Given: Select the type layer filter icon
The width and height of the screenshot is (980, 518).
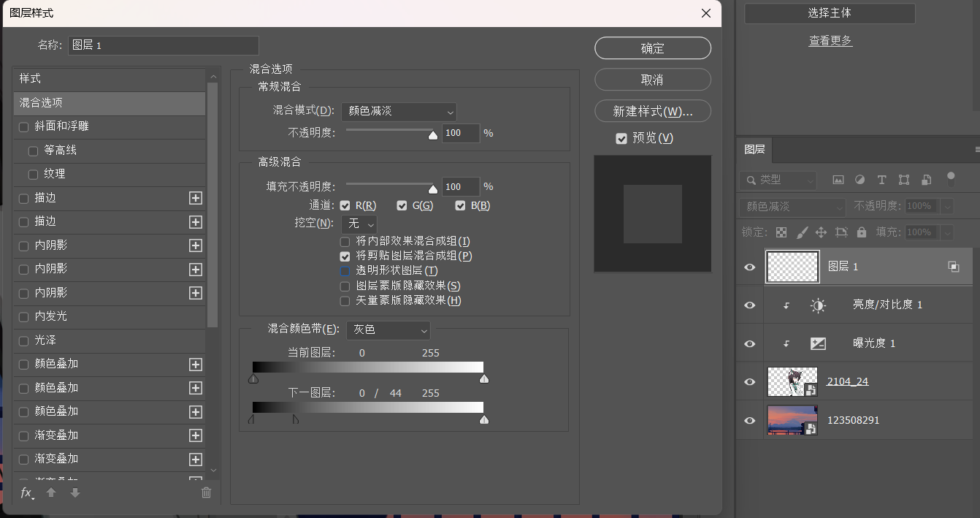Looking at the screenshot, I should [881, 180].
